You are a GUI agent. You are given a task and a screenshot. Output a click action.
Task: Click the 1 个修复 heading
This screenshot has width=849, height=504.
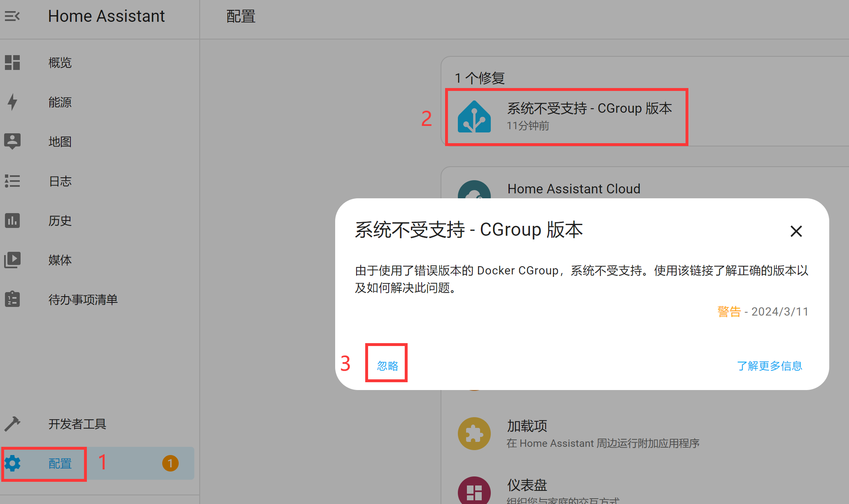tap(480, 78)
